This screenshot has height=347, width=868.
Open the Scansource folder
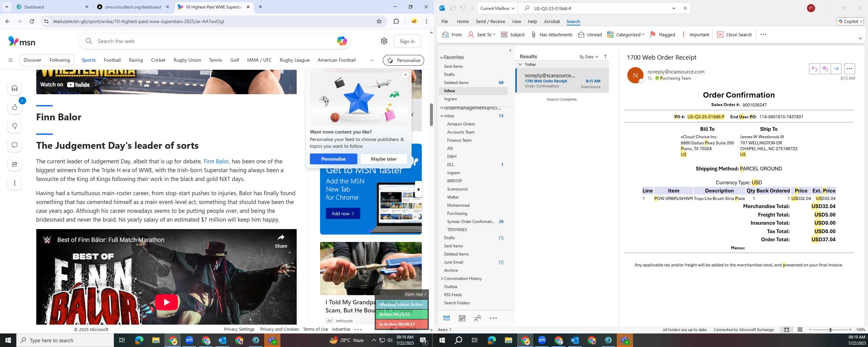[x=457, y=189]
